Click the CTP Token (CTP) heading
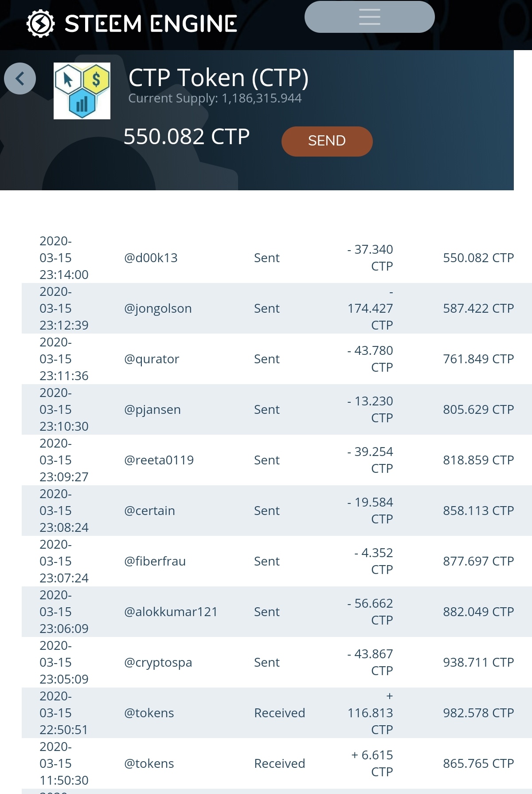The image size is (532, 794). 218,78
